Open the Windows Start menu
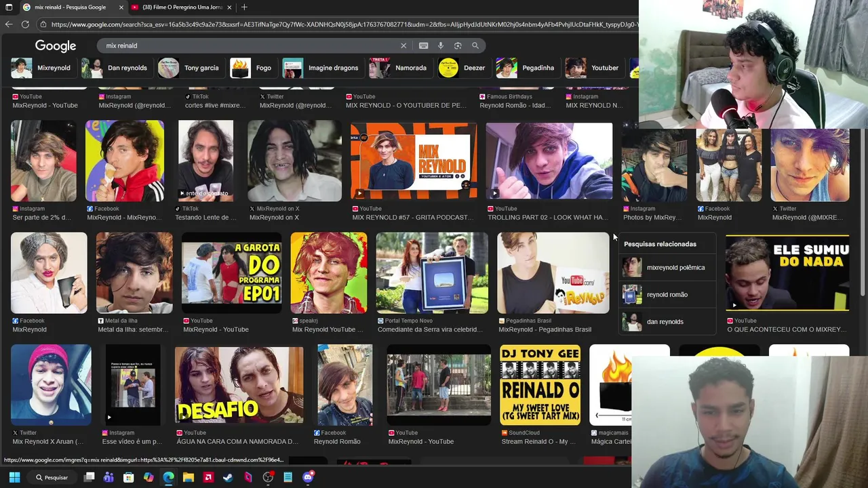 pyautogui.click(x=14, y=477)
